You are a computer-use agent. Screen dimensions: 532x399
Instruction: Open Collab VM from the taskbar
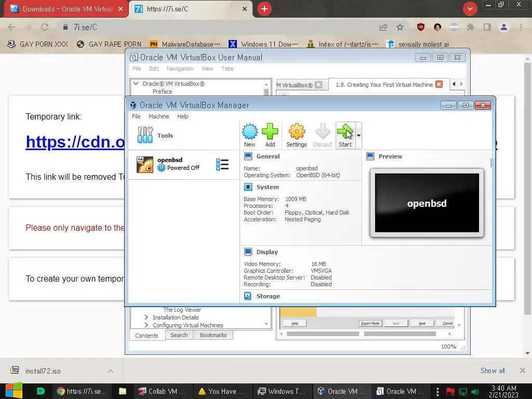click(164, 391)
